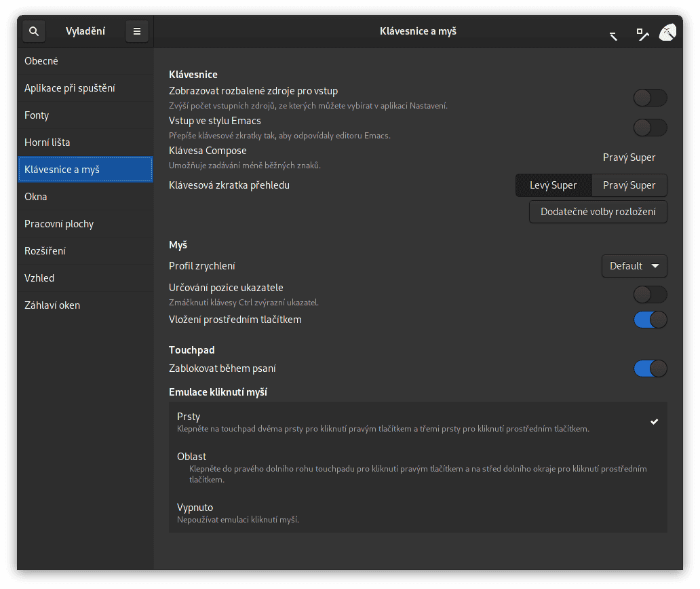700x589 pixels.
Task: Select 'Levý Super' overview shortcut button
Action: [x=553, y=185]
